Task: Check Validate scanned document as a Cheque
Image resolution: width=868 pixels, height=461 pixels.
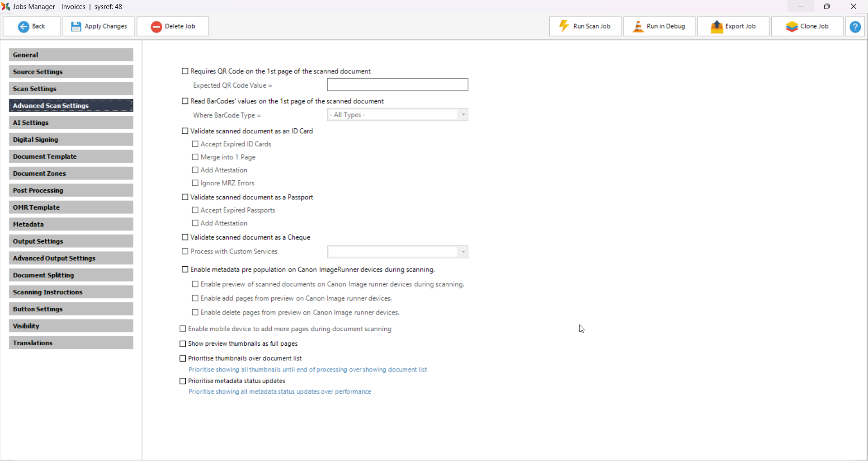Action: coord(185,237)
